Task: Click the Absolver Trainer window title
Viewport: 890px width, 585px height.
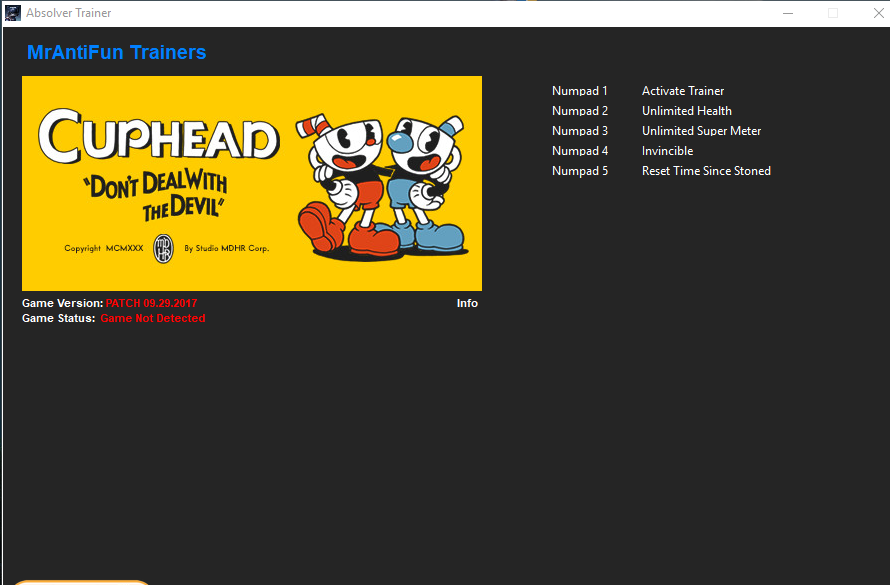Action: [70, 12]
